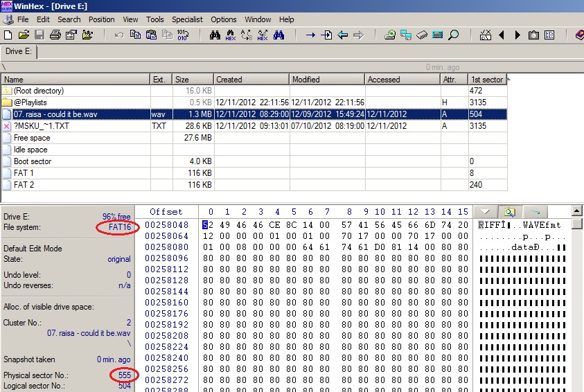Click the Open Disk icon

390,35
